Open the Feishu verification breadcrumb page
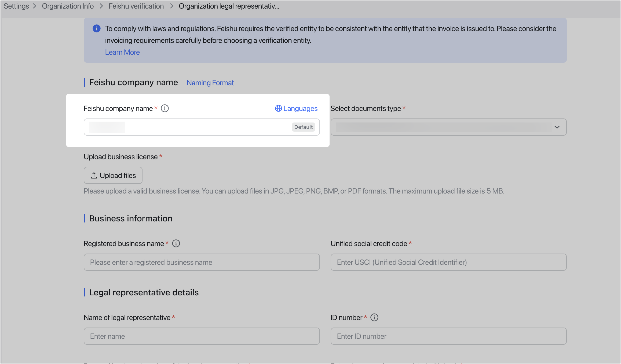The width and height of the screenshot is (621, 364). (136, 6)
